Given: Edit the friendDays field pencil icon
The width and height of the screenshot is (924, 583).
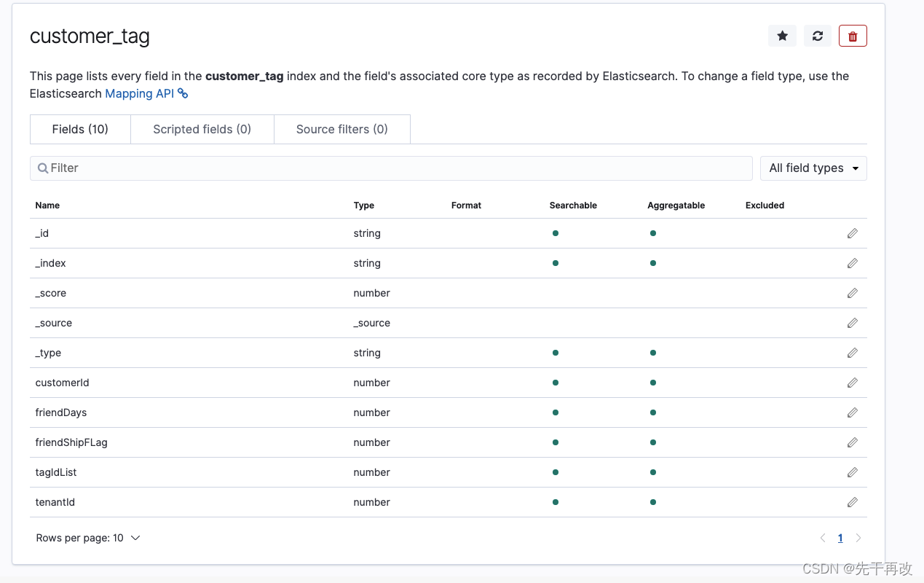Looking at the screenshot, I should coord(852,412).
